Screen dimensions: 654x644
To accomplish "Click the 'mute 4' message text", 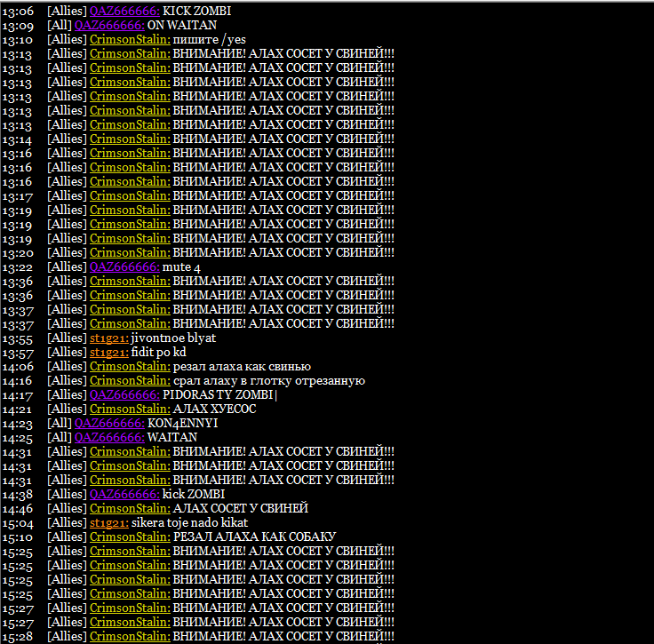I will [181, 266].
